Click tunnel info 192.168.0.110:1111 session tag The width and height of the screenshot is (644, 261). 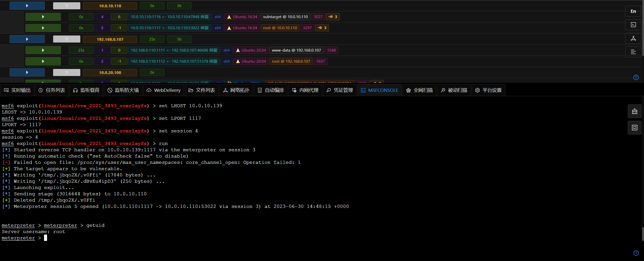[174, 50]
